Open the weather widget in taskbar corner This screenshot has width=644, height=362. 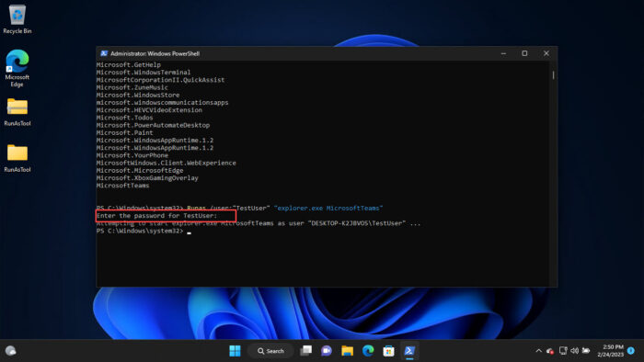tap(11, 351)
